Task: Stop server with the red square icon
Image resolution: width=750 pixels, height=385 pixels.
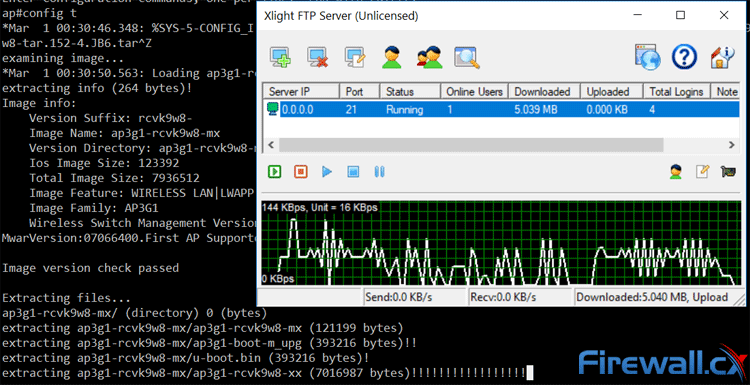Action: (x=301, y=171)
